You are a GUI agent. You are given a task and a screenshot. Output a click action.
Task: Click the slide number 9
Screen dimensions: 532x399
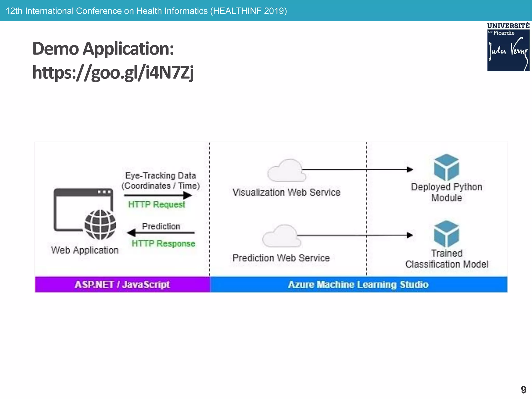524,390
